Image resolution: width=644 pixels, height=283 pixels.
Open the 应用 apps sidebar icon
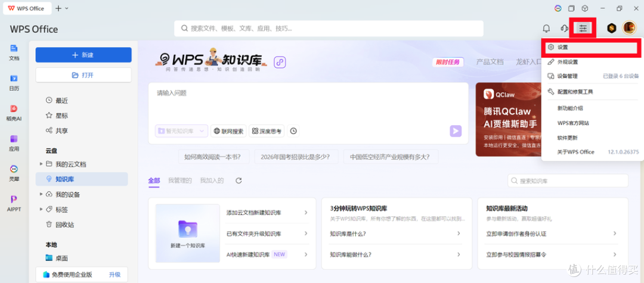tap(14, 143)
